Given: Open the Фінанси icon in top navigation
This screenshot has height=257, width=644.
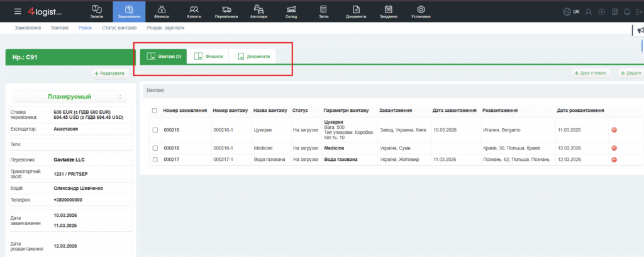Looking at the screenshot, I should pyautogui.click(x=161, y=11).
